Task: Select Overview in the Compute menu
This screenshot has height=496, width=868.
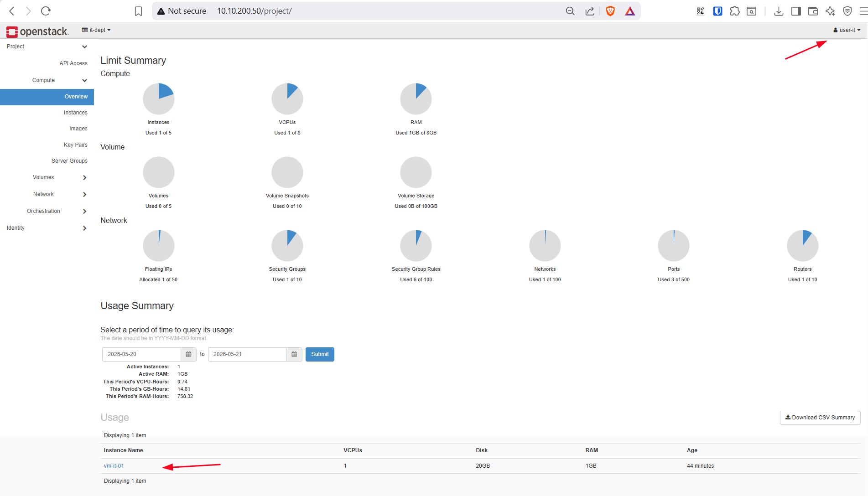Action: tap(47, 97)
